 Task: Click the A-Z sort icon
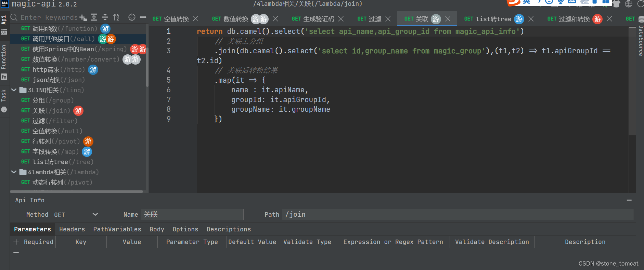(x=116, y=17)
